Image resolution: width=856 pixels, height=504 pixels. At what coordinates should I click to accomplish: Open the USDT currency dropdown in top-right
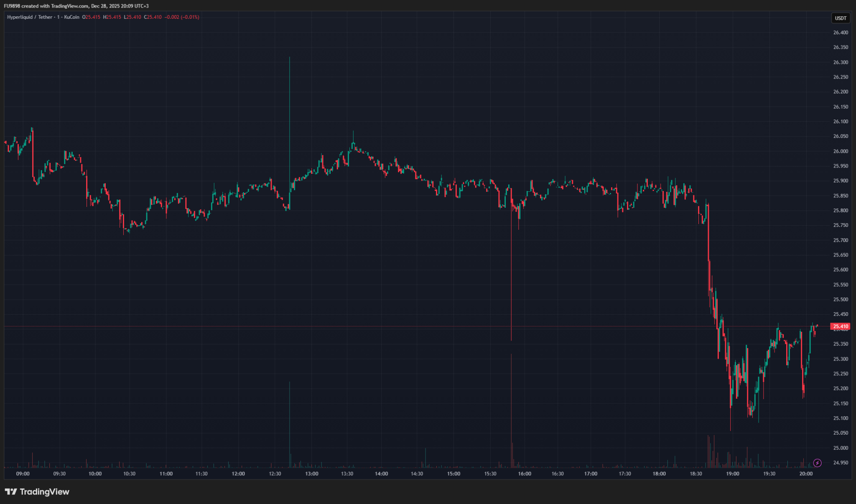click(841, 18)
